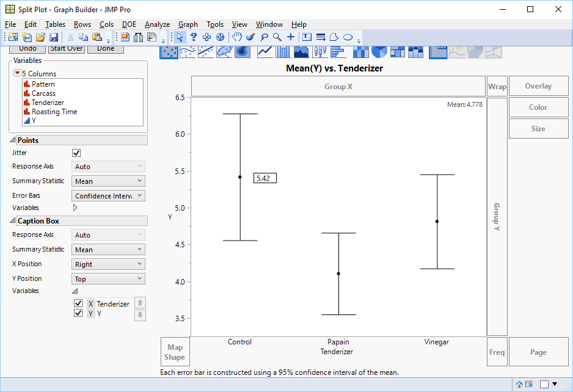Click the Copy toolbar icon

pyautogui.click(x=84, y=37)
